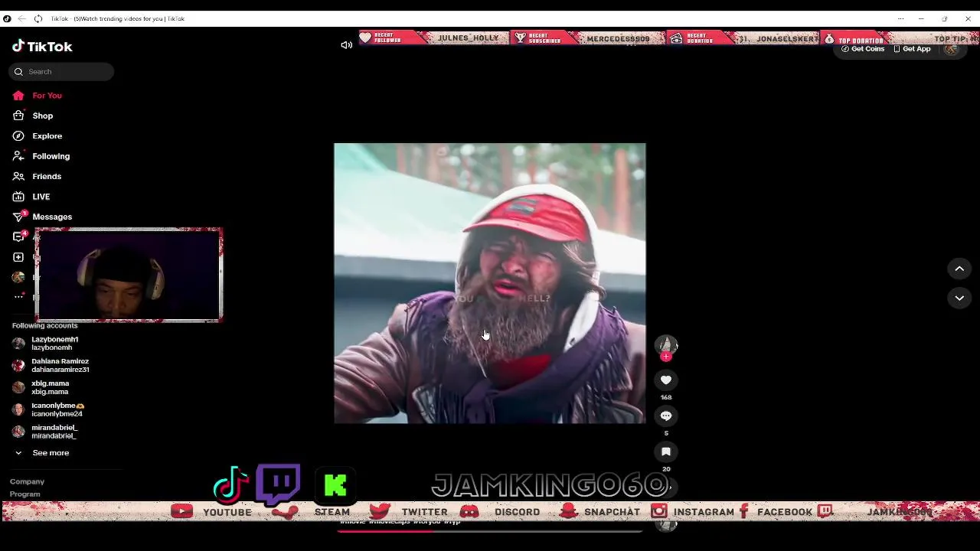Click the Program footer link
Screen dimensions: 980x551
[x=24, y=494]
